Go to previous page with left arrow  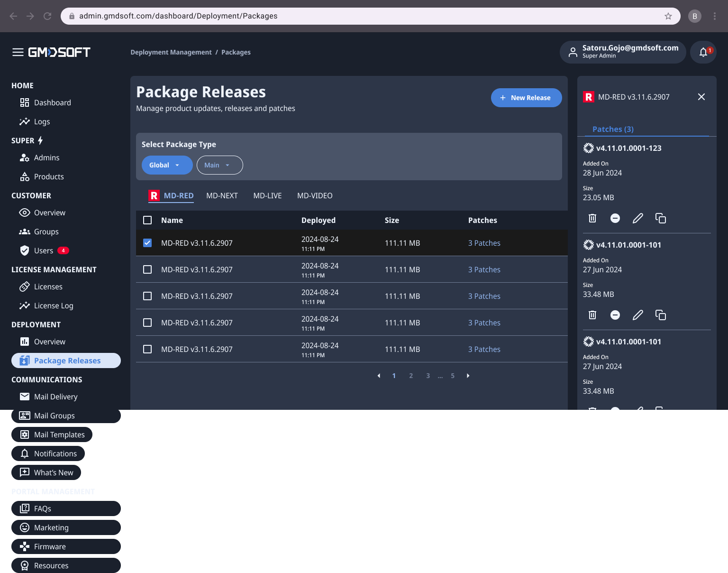coord(379,376)
